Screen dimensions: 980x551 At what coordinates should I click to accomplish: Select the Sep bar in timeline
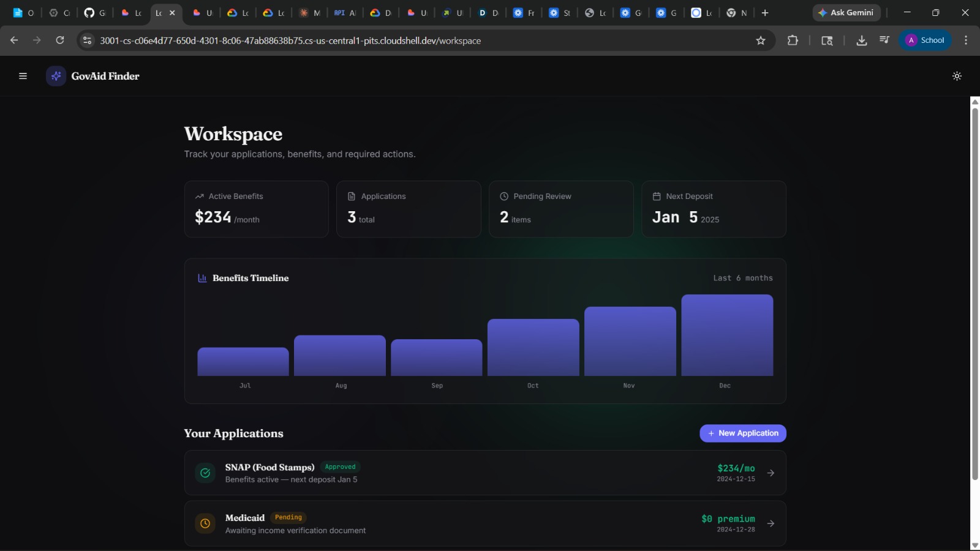(437, 358)
